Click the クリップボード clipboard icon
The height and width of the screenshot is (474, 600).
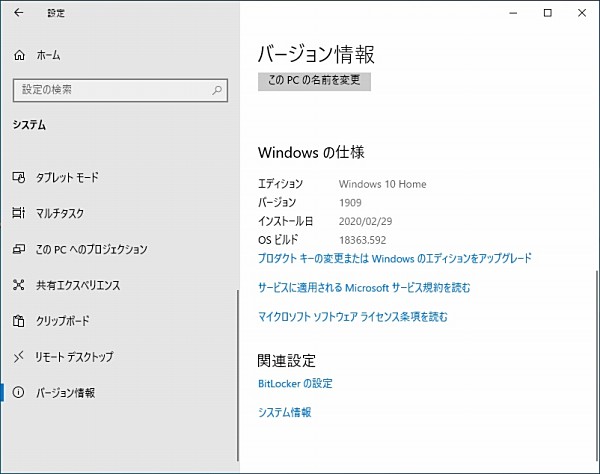[x=19, y=321]
